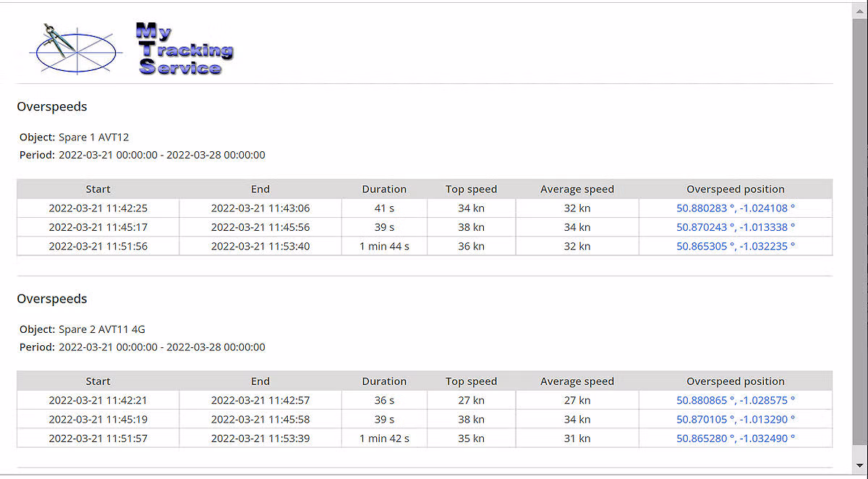Click the 35 kn top speed cell
Viewport: 868px width, 479px height.
point(472,438)
